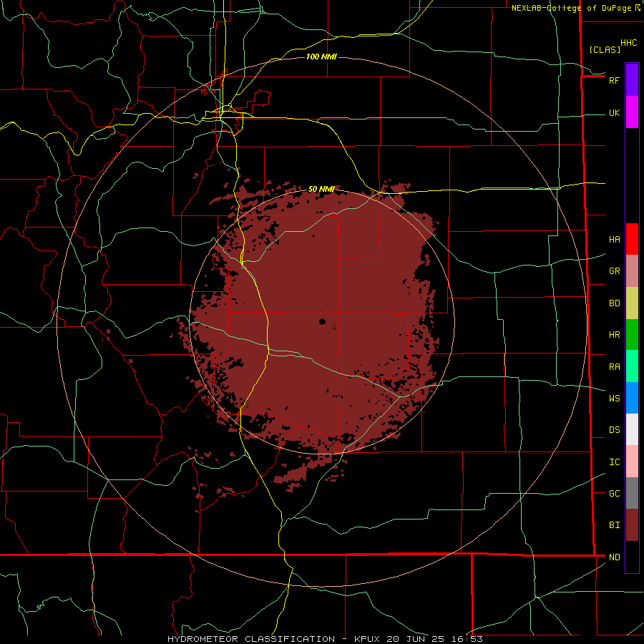Click the BI dark red legend swatch
Screen dimensions: 644x644
pos(632,525)
